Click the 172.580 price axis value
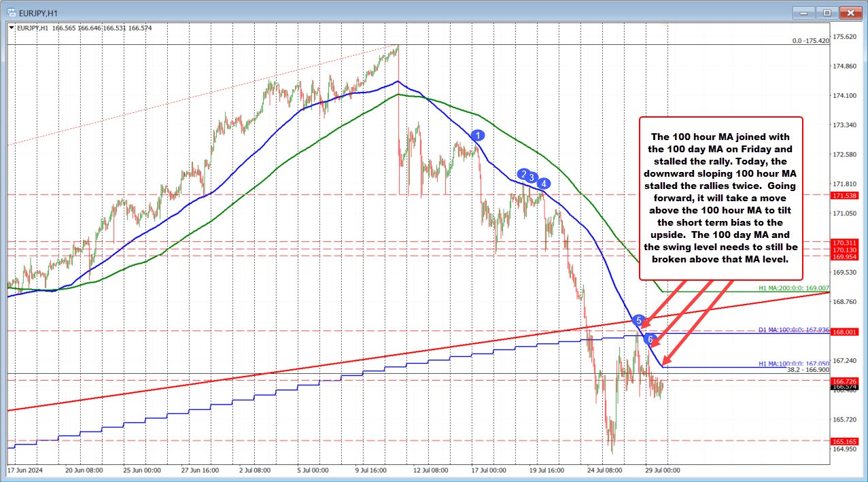The width and height of the screenshot is (868, 482). [x=845, y=154]
